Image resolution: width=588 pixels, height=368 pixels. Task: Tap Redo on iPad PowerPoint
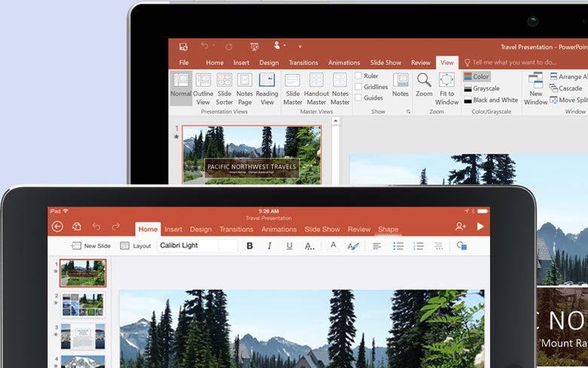(116, 226)
